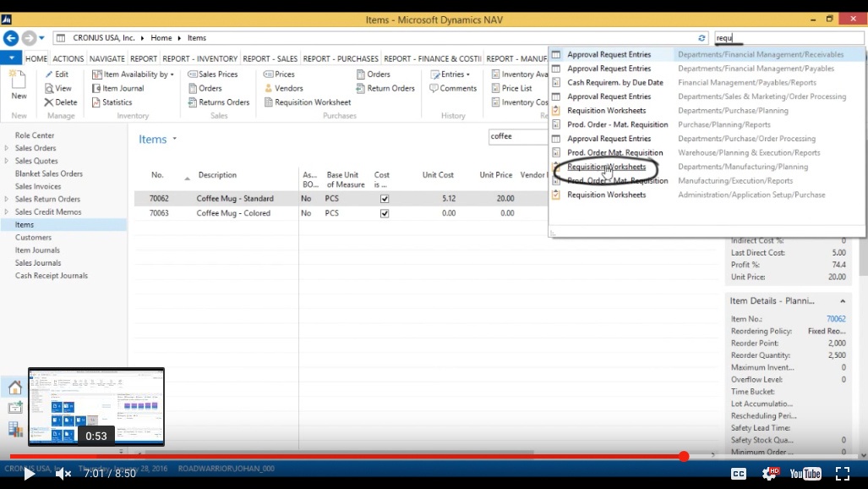Enter fullscreen video mode
868x489 pixels.
pyautogui.click(x=843, y=474)
